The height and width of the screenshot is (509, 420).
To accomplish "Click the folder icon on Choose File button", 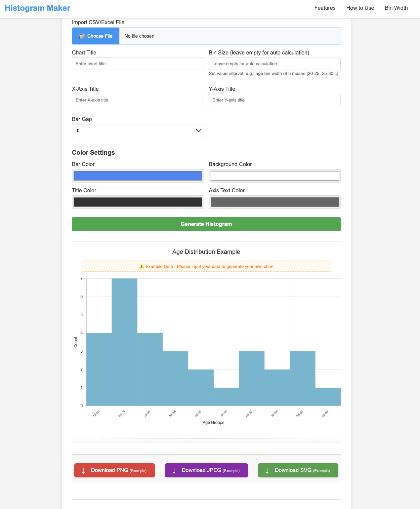I will coord(82,36).
